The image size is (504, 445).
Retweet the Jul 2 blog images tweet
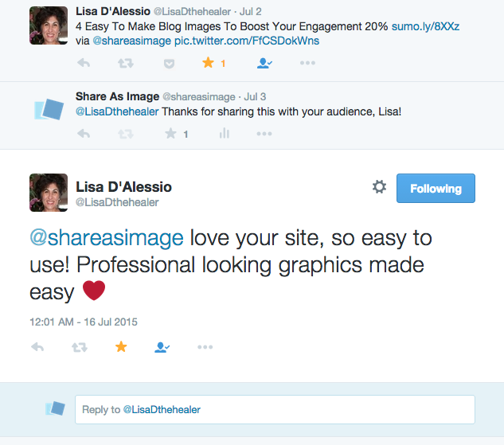tap(125, 63)
